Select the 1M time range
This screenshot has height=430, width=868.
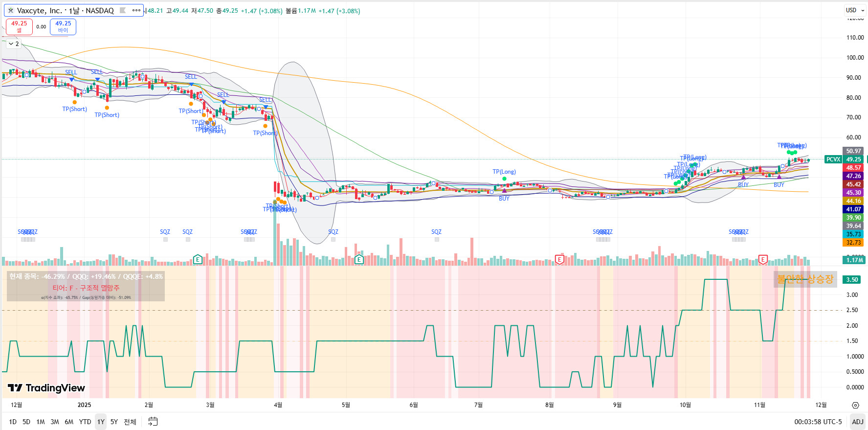coord(41,422)
